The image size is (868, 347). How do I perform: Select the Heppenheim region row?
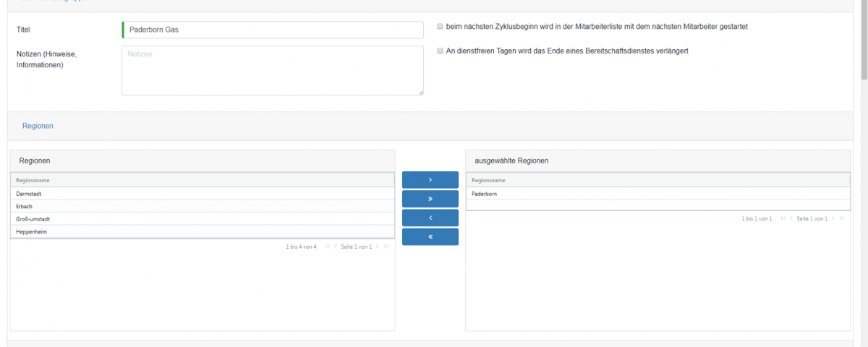[203, 231]
